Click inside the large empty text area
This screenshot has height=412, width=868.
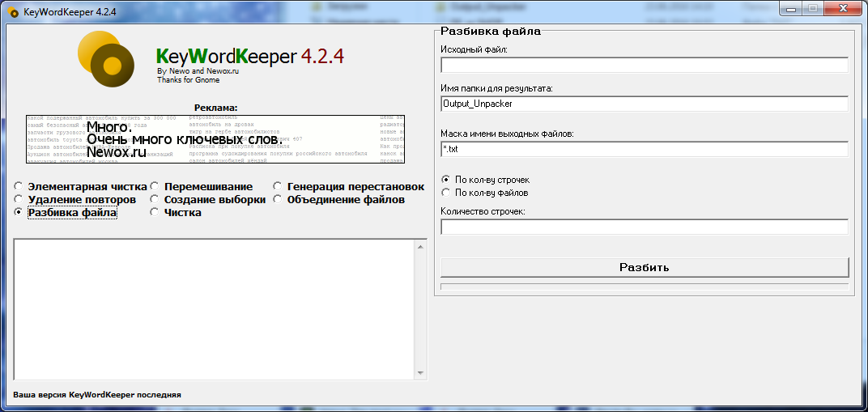click(214, 308)
